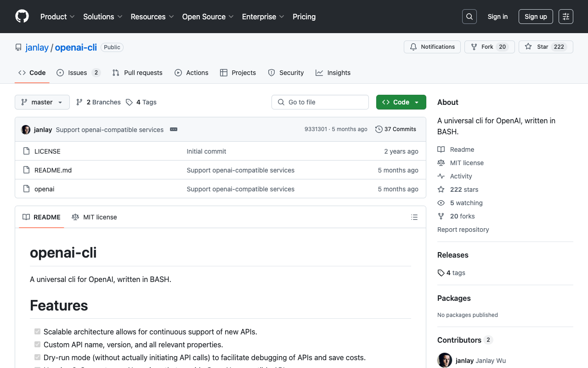Viewport: 588px width, 368px height.
Task: Open Releases heading link
Action: 453,255
